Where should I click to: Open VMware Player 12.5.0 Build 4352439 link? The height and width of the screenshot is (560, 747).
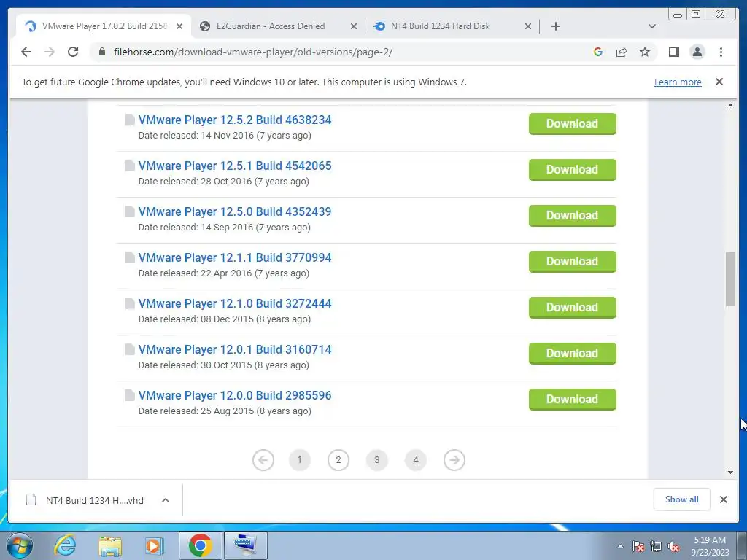click(x=235, y=211)
